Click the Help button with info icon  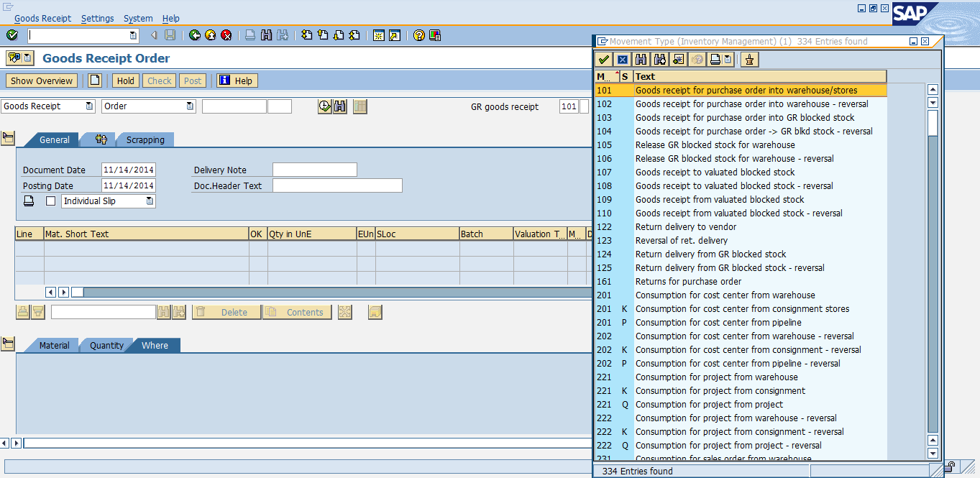[x=237, y=81]
